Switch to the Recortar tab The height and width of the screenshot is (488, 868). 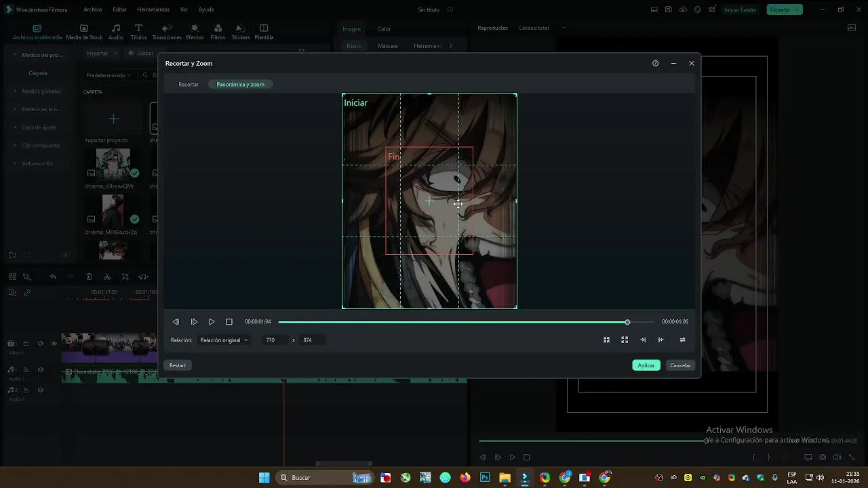[x=189, y=85]
